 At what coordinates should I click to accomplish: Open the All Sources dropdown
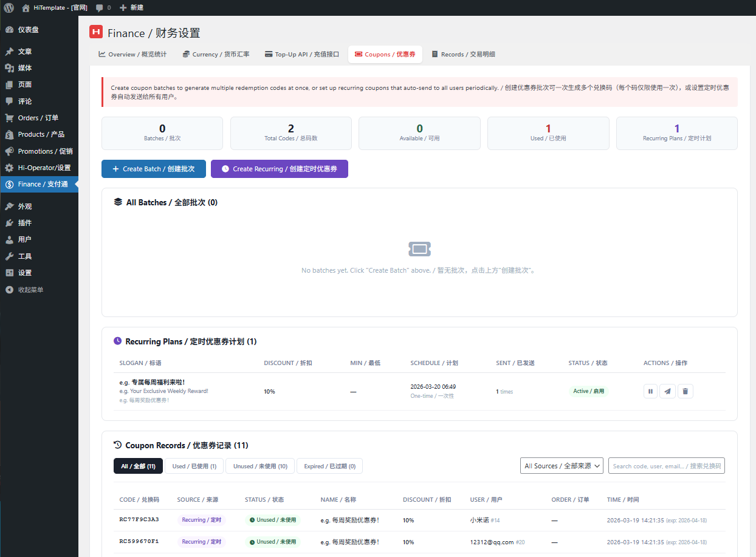pos(561,465)
